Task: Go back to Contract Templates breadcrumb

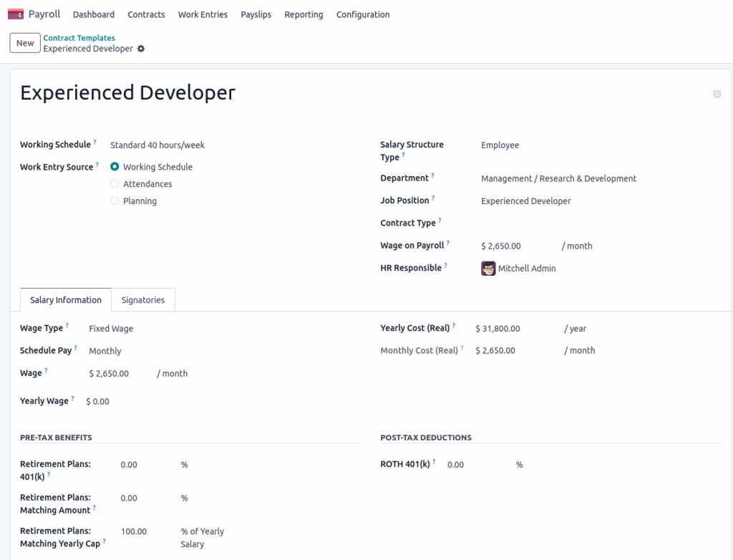Action: (79, 38)
